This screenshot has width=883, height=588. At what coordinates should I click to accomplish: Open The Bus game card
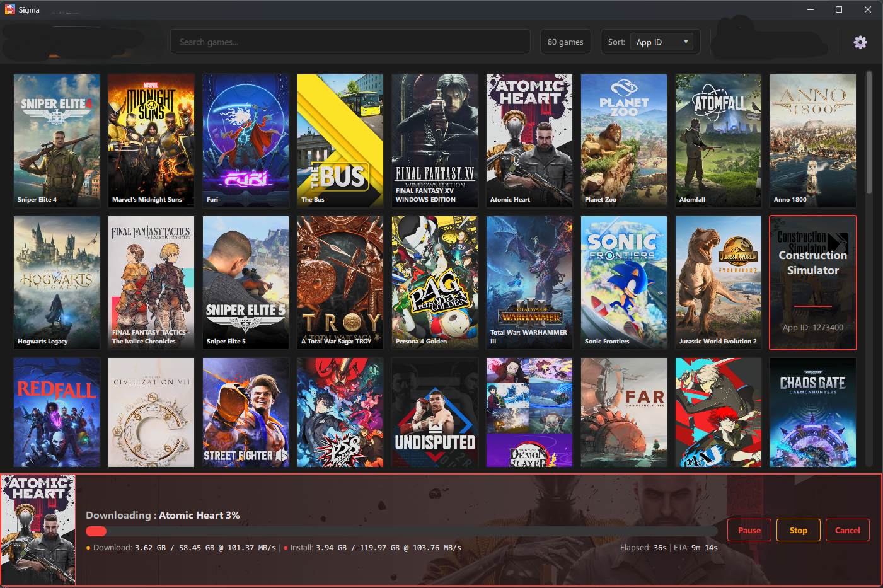[x=340, y=141]
